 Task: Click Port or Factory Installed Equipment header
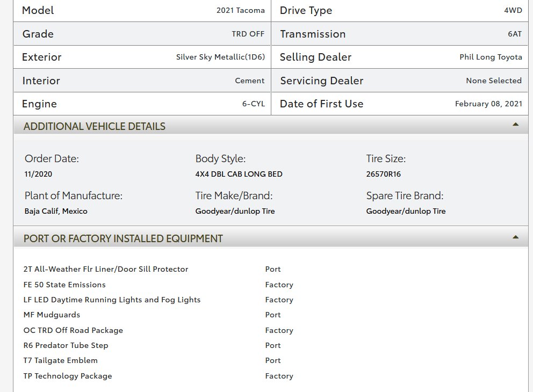[271, 238]
